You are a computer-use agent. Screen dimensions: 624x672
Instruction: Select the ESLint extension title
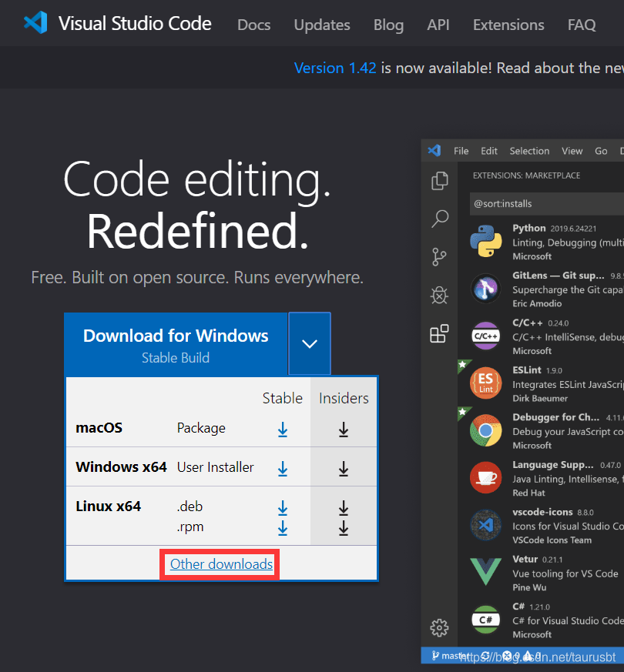[x=527, y=369]
